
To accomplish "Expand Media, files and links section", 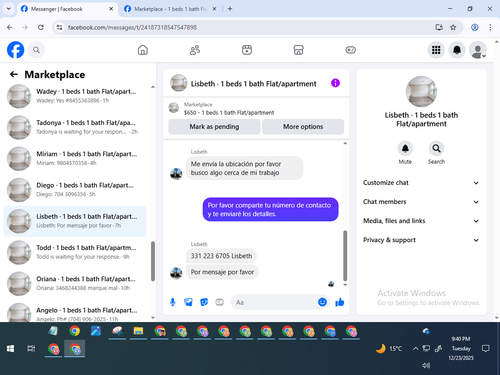I will 421,221.
